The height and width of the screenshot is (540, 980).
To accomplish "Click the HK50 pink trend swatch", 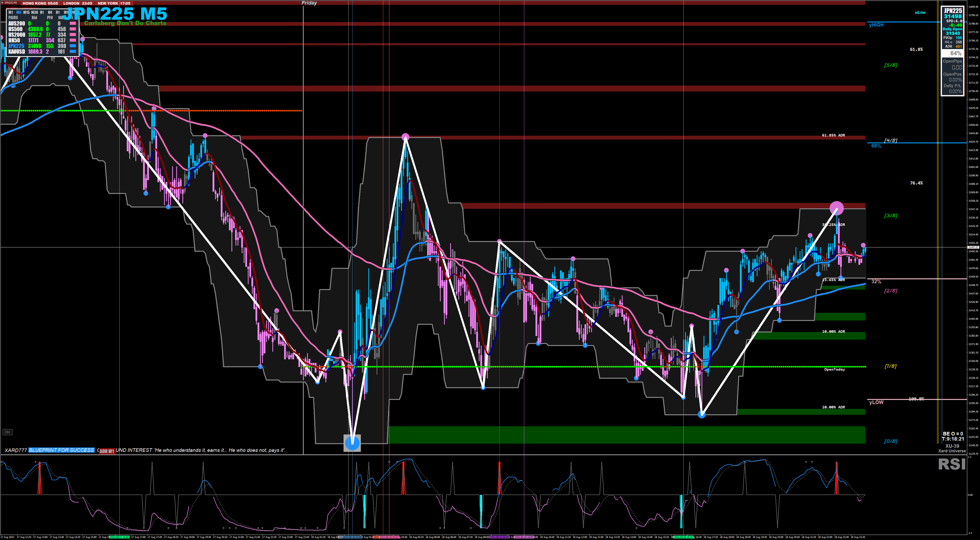I will click(73, 40).
